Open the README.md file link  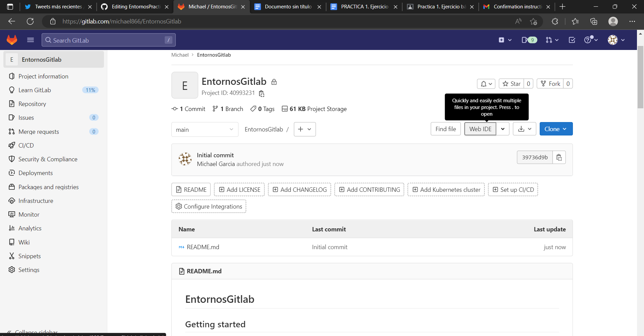[203, 247]
